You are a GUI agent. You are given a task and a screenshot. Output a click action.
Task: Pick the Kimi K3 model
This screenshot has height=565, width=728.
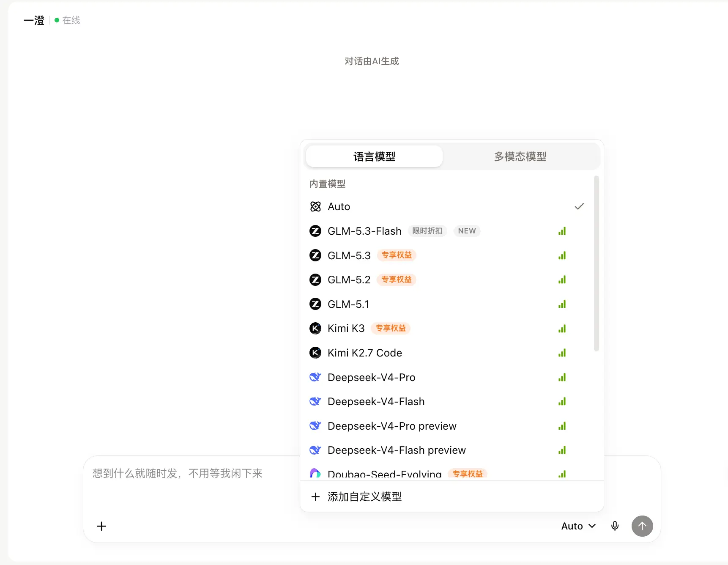tap(448, 328)
